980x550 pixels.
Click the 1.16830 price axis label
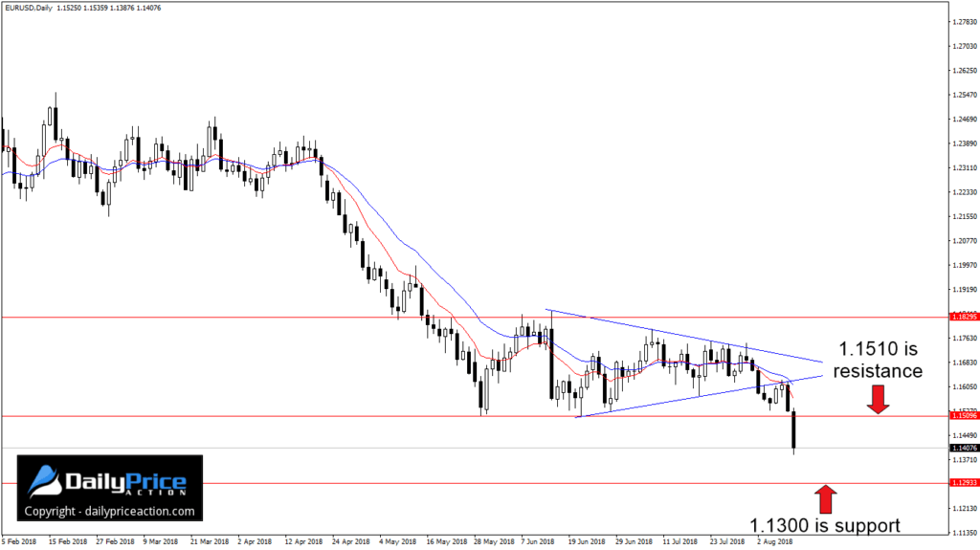point(965,363)
